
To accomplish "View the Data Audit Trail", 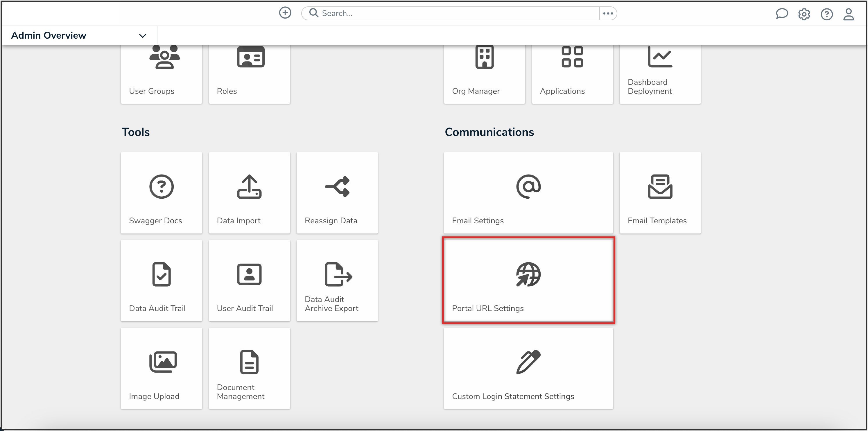I will tap(162, 281).
